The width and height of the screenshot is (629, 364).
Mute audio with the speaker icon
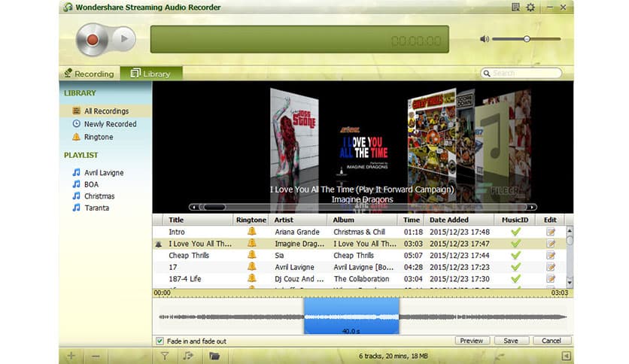485,39
